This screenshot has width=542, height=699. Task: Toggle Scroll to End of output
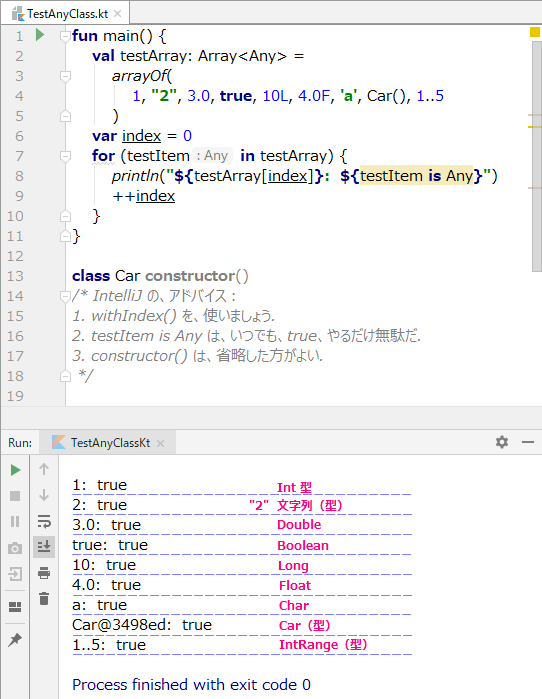[x=44, y=547]
